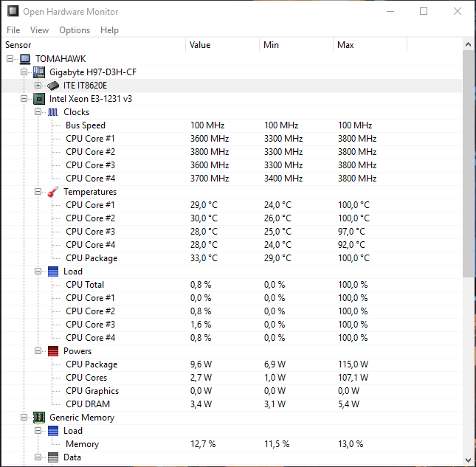
Task: Click the 92,0 °C max temperature value
Action: point(351,245)
